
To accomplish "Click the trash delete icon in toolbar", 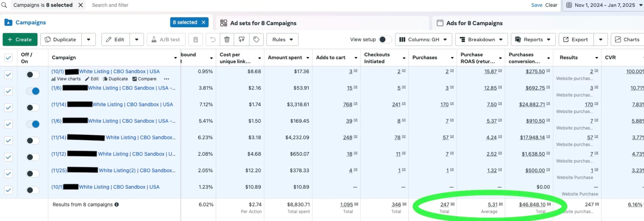I will (227, 39).
